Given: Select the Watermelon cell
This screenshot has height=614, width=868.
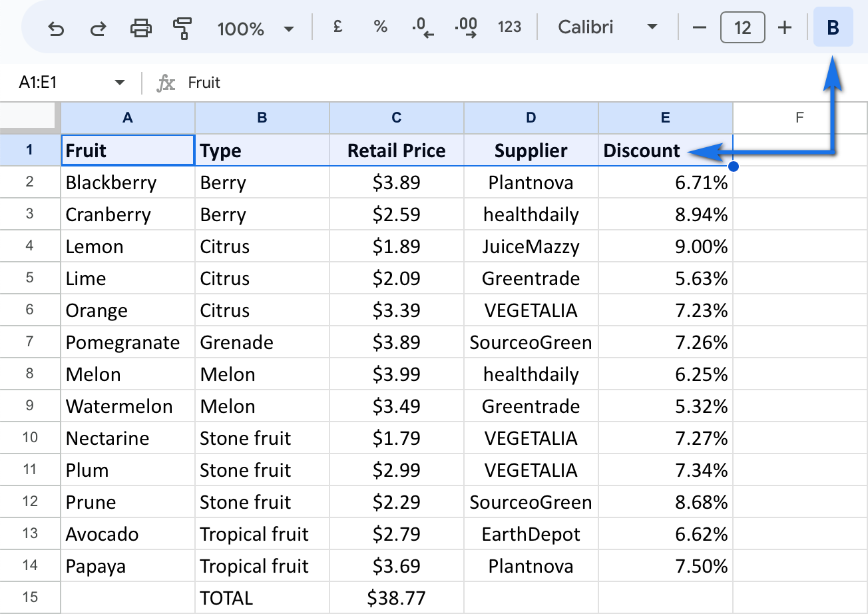Looking at the screenshot, I should pos(128,406).
